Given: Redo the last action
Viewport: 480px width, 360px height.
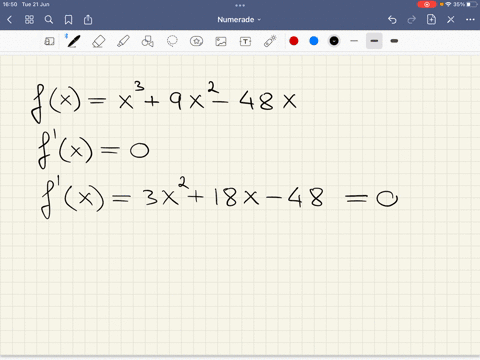Looking at the screenshot, I should (412, 20).
